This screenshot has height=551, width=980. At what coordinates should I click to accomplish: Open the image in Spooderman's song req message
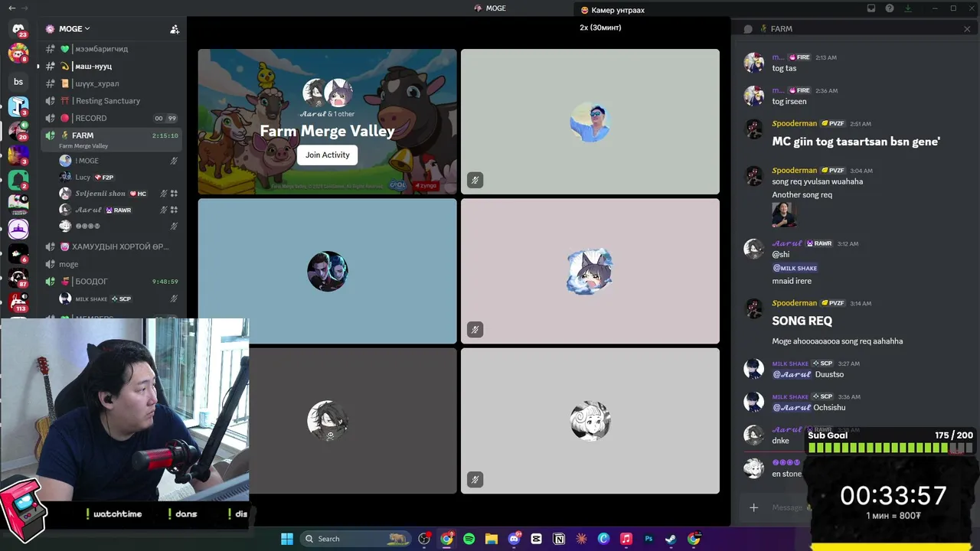click(x=784, y=215)
